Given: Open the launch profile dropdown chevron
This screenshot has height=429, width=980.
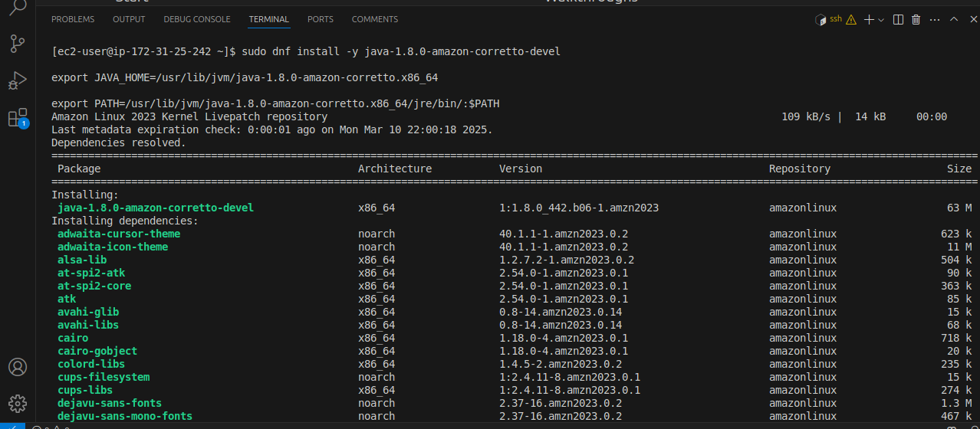Looking at the screenshot, I should coord(881,19).
